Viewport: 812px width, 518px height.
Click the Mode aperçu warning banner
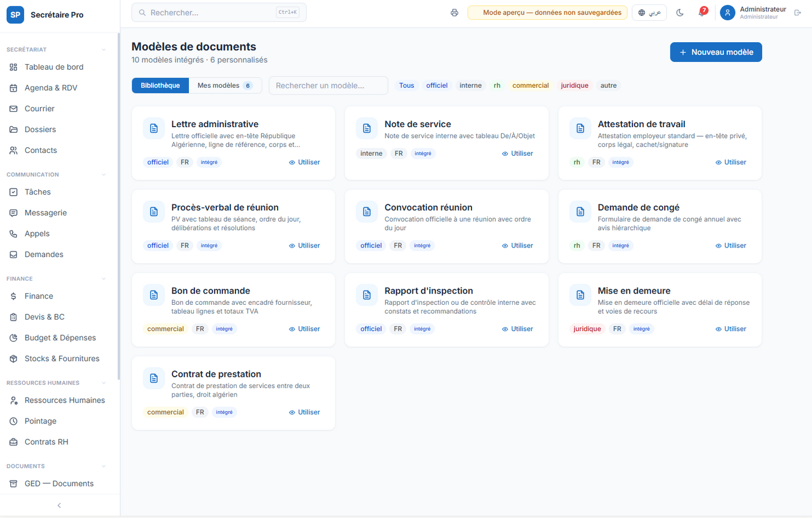547,12
